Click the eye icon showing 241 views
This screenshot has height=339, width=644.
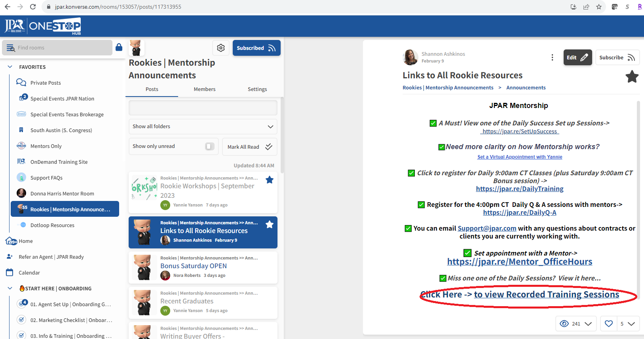(x=564, y=324)
